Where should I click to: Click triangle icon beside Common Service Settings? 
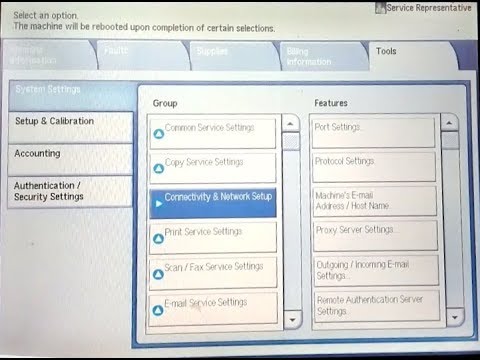(159, 134)
